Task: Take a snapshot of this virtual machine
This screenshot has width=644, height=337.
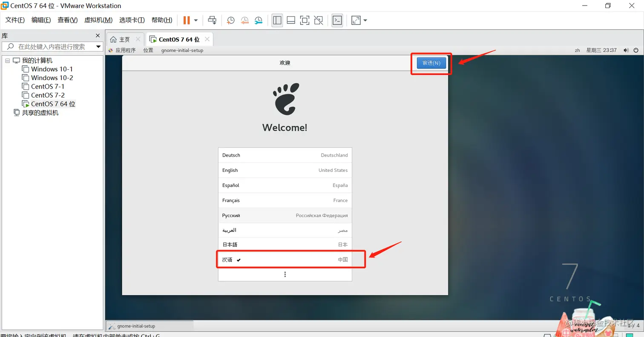Action: 231,20
